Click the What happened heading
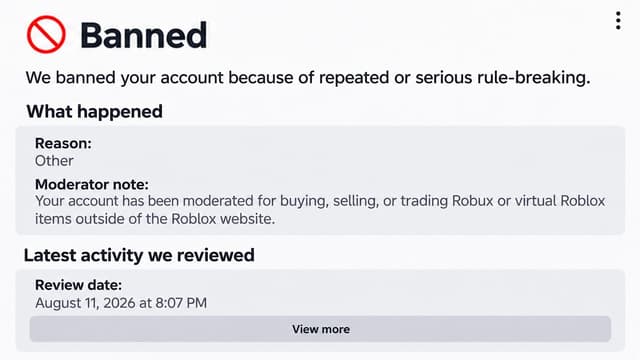The height and width of the screenshot is (360, 640). tap(94, 111)
